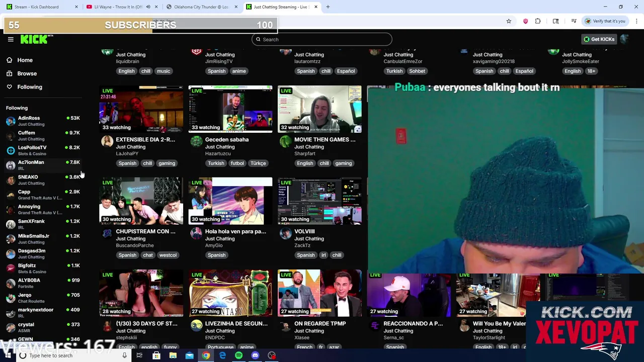Open Task View in the taskbar
The image size is (644, 362).
pyautogui.click(x=139, y=355)
